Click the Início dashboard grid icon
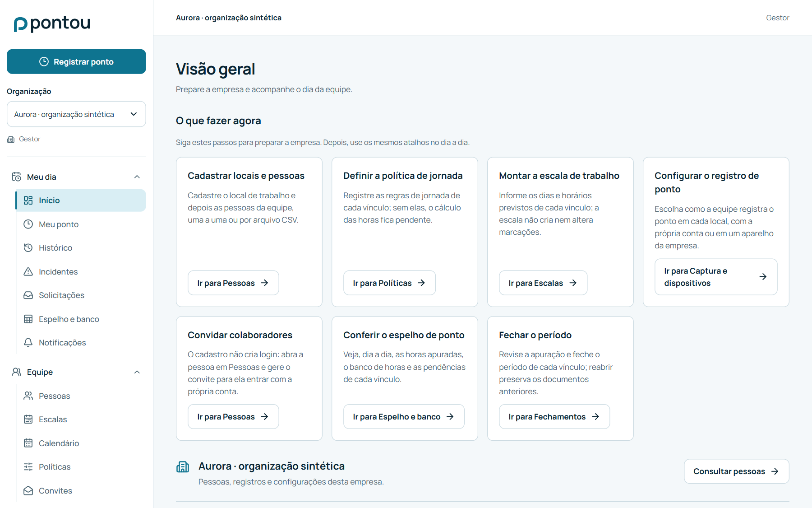This screenshot has height=508, width=812. click(x=28, y=200)
